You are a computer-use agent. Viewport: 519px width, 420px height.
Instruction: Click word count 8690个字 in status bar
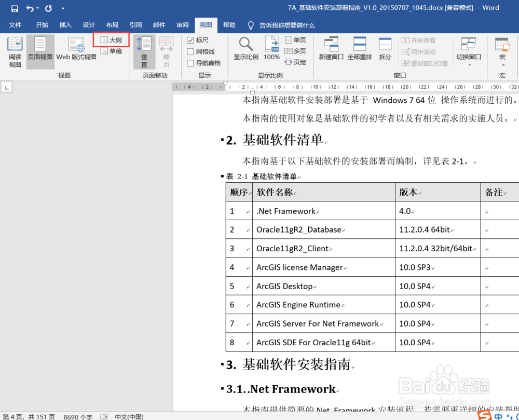tap(78, 417)
